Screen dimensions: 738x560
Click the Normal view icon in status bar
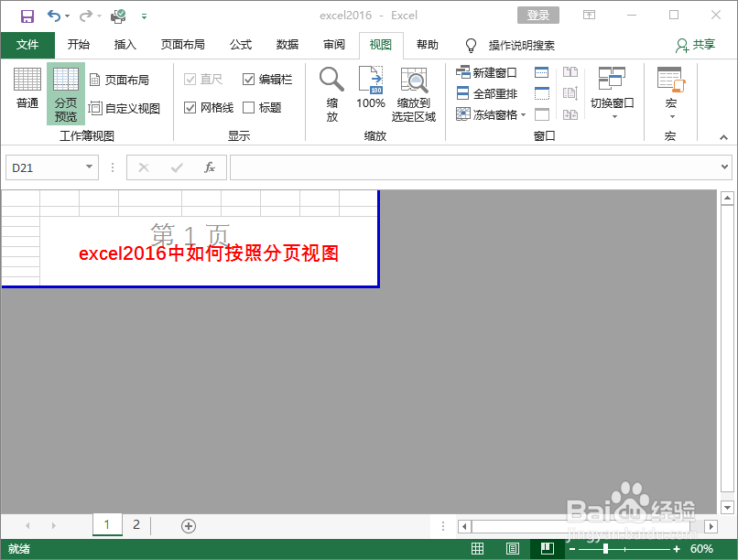477,548
